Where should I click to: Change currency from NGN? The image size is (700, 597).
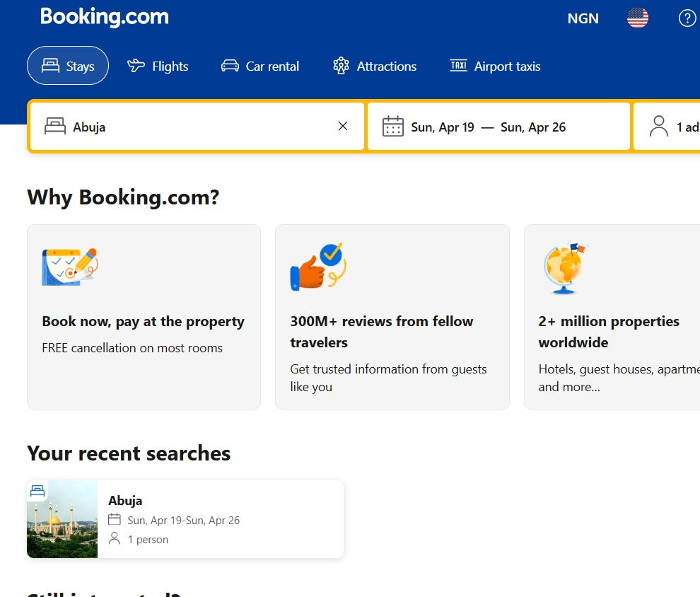click(583, 18)
